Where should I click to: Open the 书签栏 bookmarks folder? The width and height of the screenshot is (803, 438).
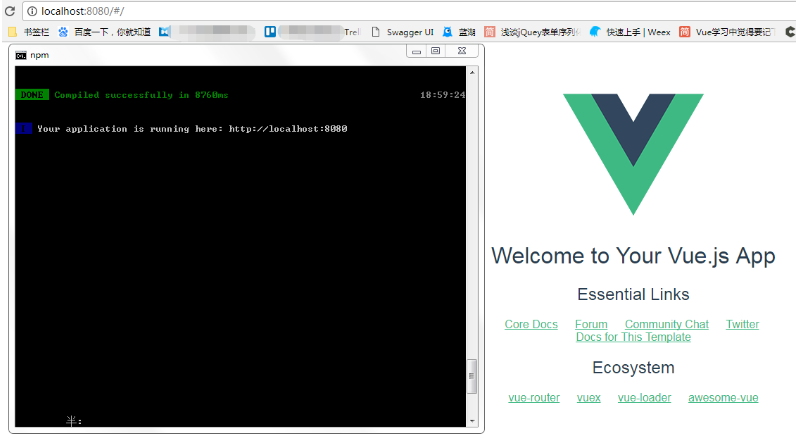(29, 32)
